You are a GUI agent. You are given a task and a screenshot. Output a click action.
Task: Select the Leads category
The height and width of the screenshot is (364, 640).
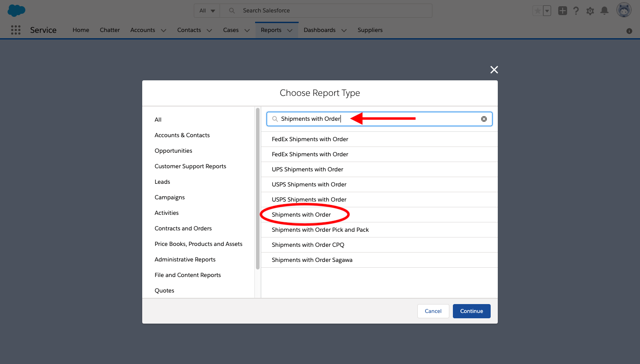coord(162,182)
